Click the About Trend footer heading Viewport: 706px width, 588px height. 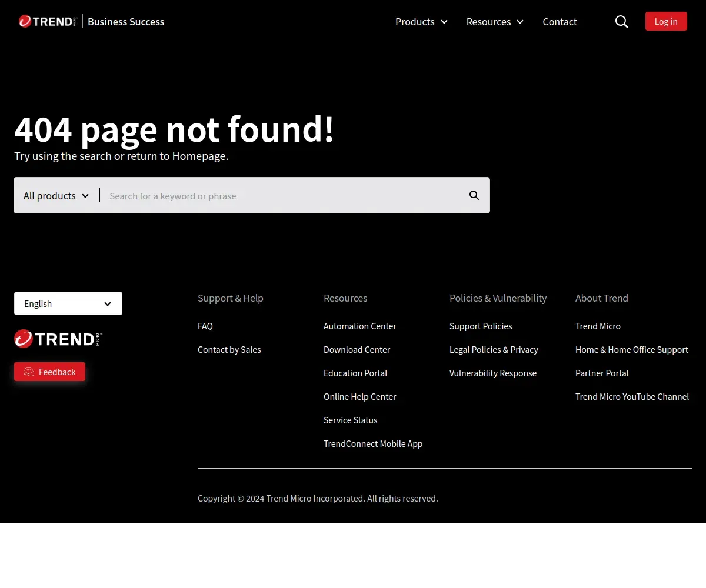tap(602, 298)
